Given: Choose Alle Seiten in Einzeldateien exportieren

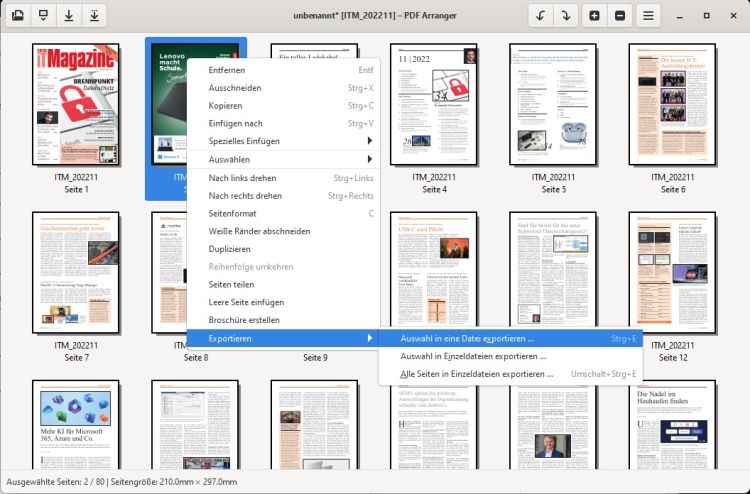Looking at the screenshot, I should pos(476,374).
